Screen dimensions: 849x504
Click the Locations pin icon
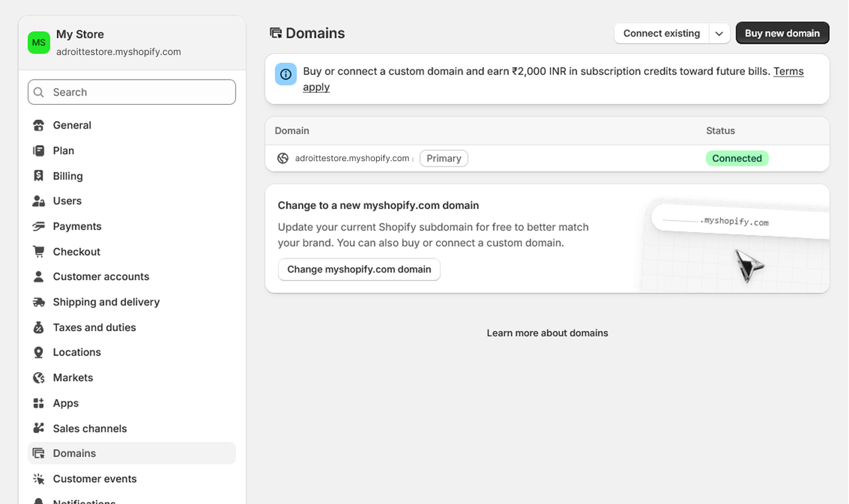38,352
